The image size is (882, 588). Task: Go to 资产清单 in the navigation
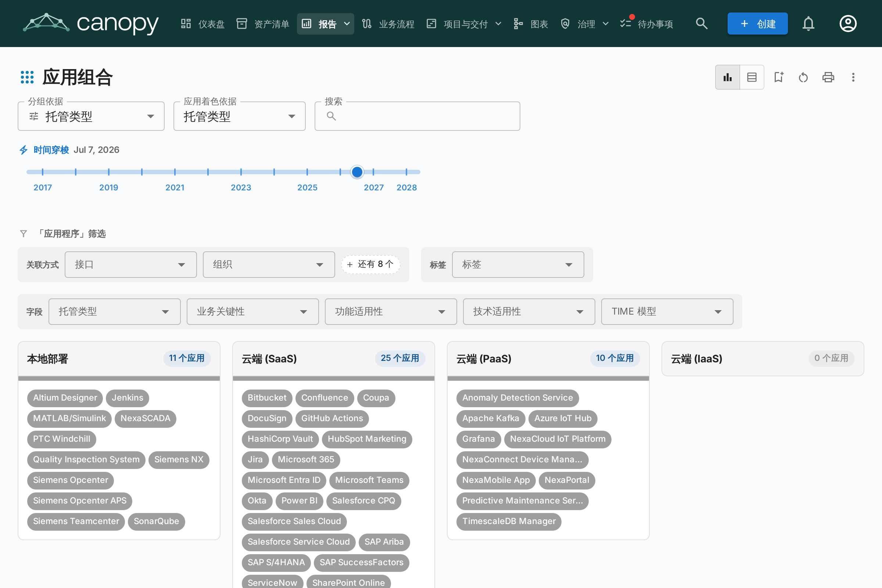263,24
